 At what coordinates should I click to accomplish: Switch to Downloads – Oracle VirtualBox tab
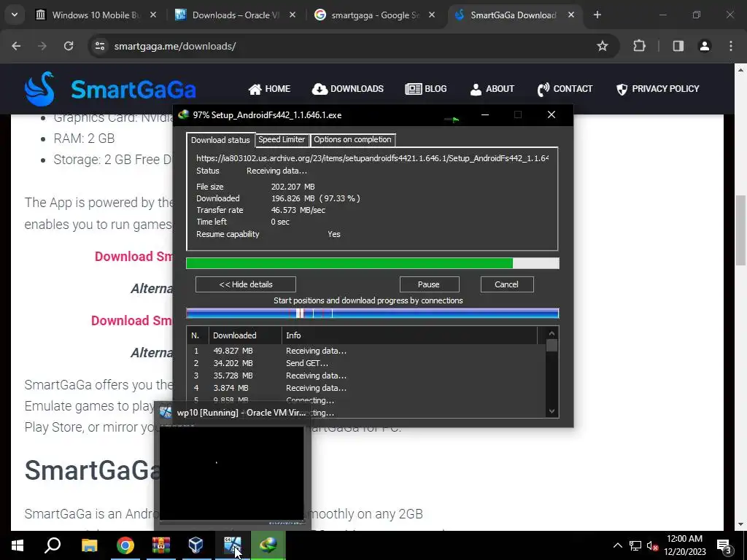click(x=236, y=15)
